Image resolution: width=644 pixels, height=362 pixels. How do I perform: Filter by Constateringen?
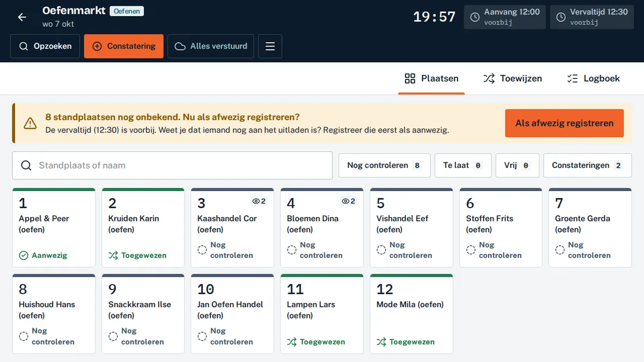click(588, 165)
